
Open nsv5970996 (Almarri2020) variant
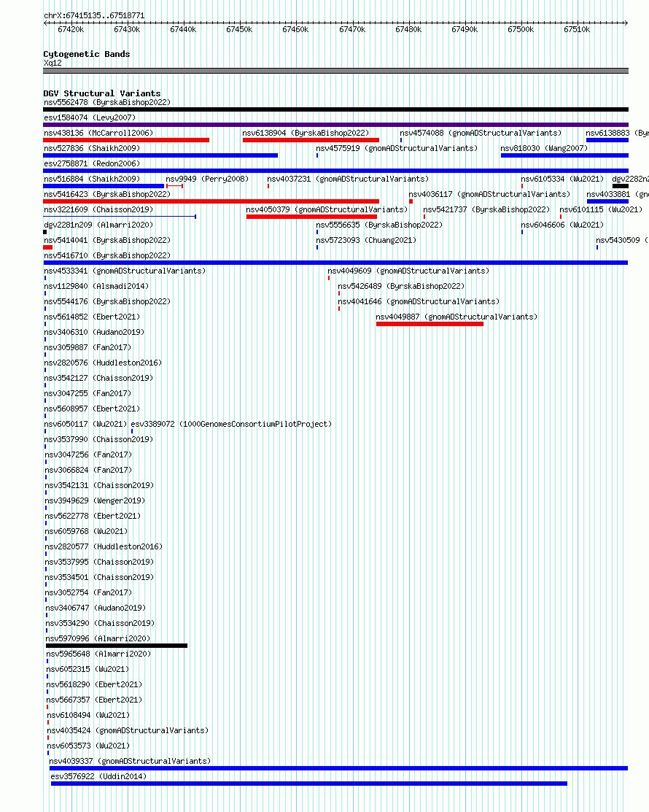[x=98, y=638]
